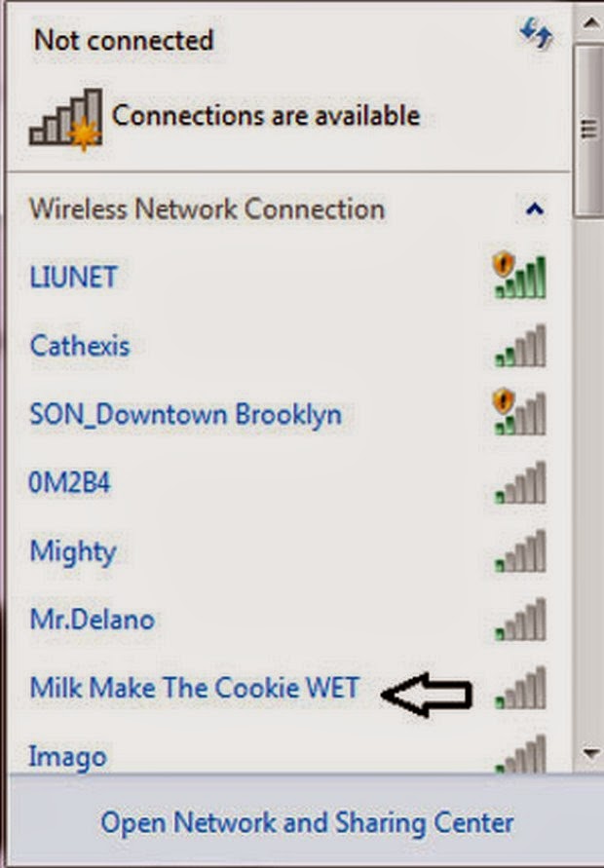Screen dimensions: 604x868
Task: Open Network and Sharing Center
Action: [307, 822]
